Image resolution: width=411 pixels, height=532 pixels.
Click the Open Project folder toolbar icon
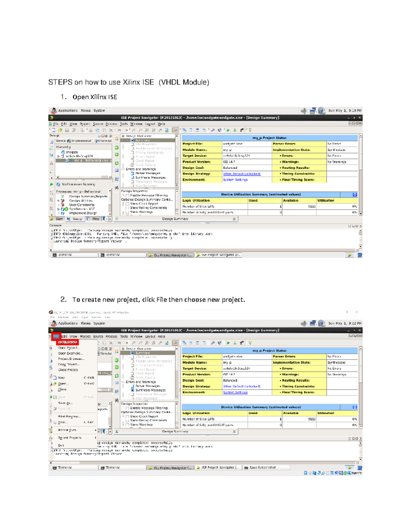[60, 130]
